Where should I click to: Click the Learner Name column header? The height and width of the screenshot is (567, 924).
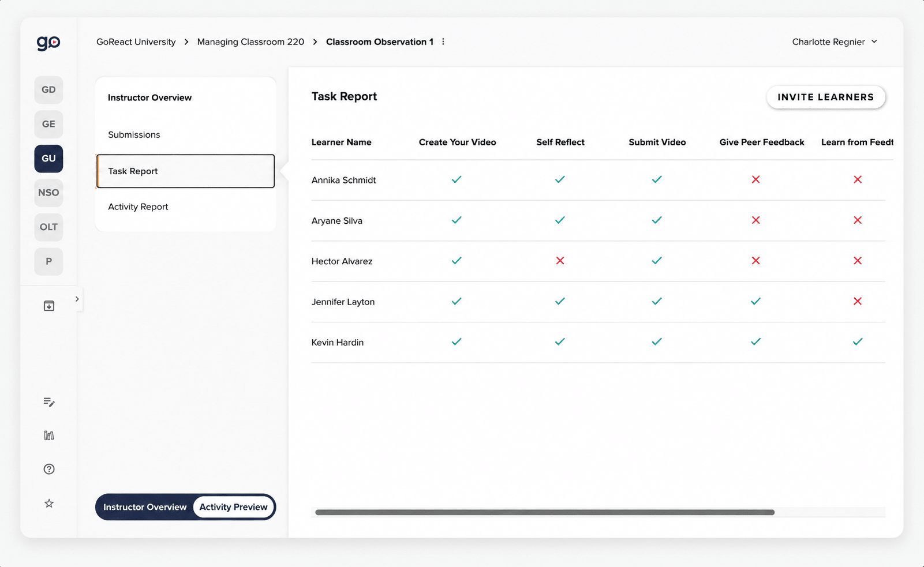point(341,142)
